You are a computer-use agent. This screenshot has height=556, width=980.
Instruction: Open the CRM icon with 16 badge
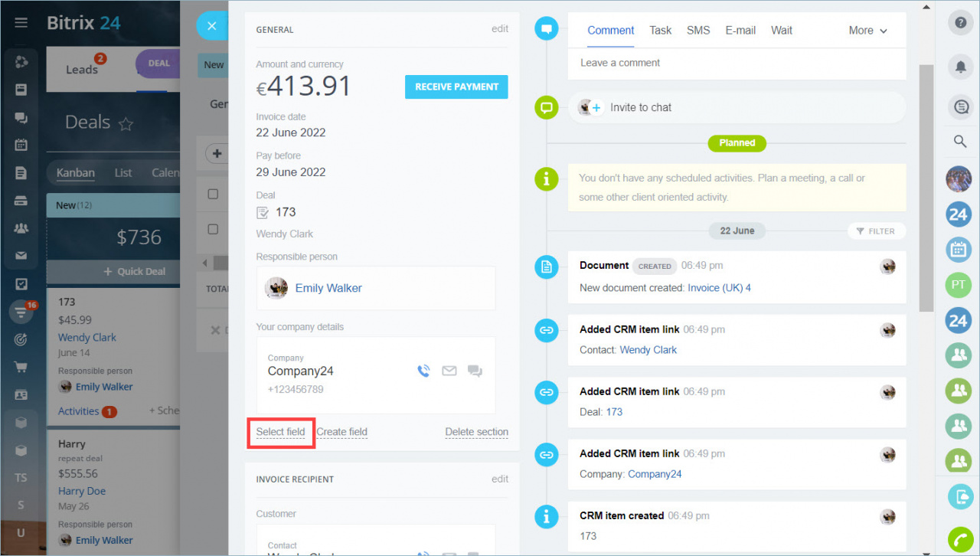tap(20, 311)
